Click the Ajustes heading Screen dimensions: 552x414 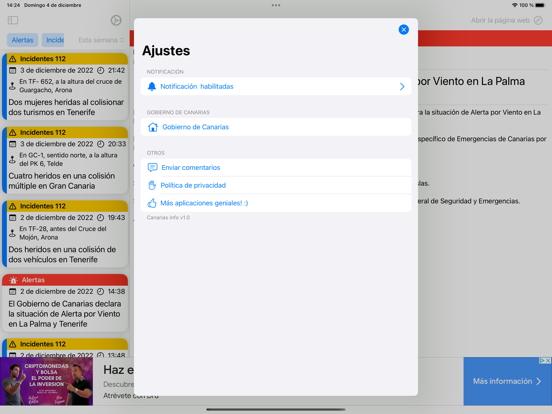(166, 51)
